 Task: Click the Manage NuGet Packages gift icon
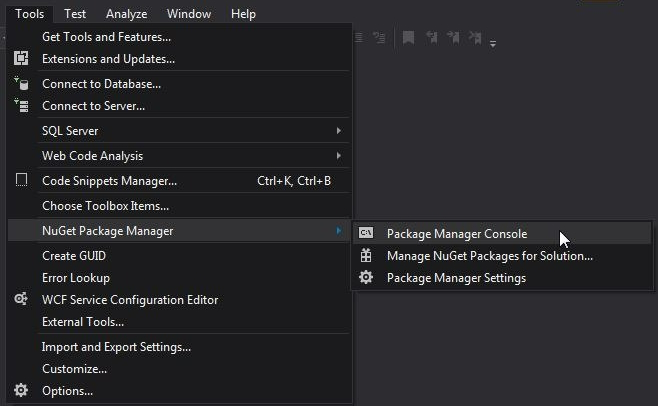pos(366,255)
